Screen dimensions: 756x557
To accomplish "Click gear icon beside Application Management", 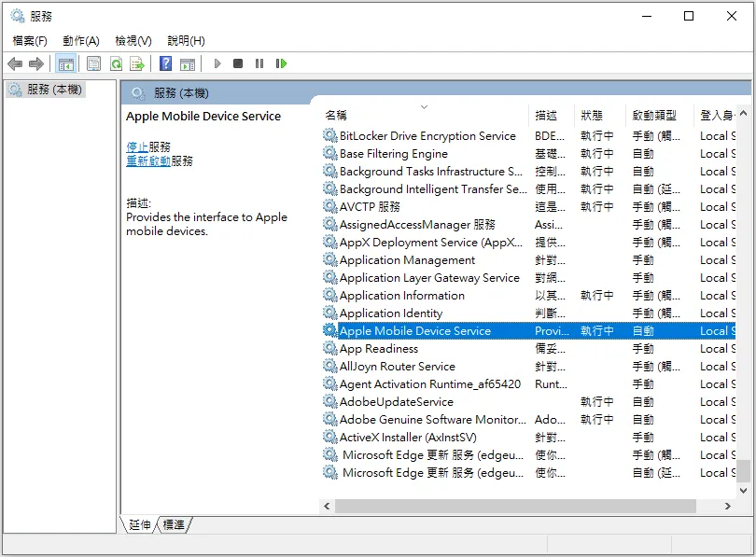I will click(x=330, y=260).
